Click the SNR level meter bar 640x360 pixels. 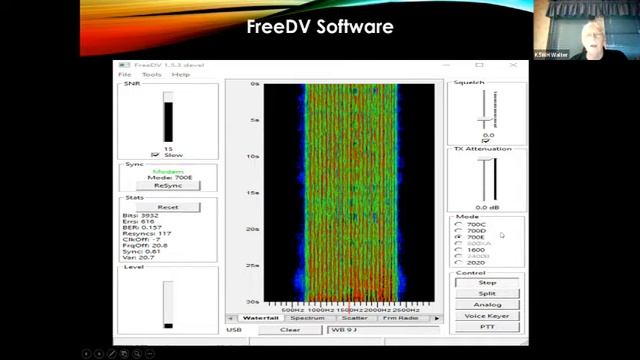(168, 117)
